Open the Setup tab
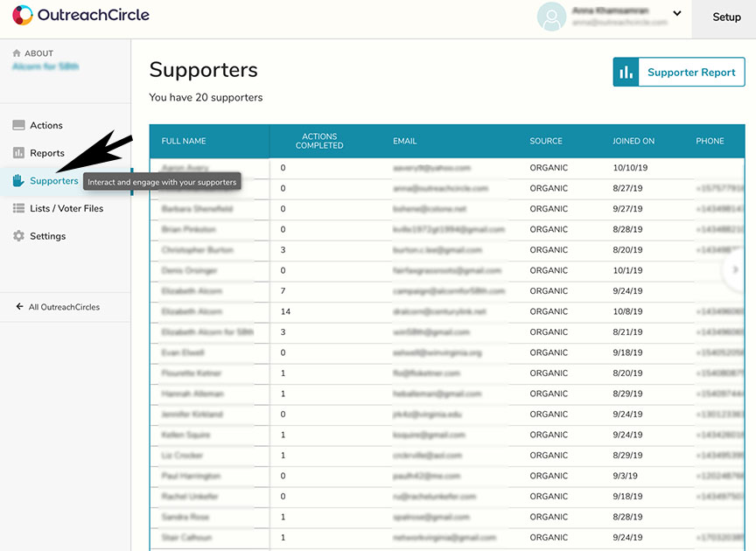Viewport: 756px width, 551px height. 726,17
